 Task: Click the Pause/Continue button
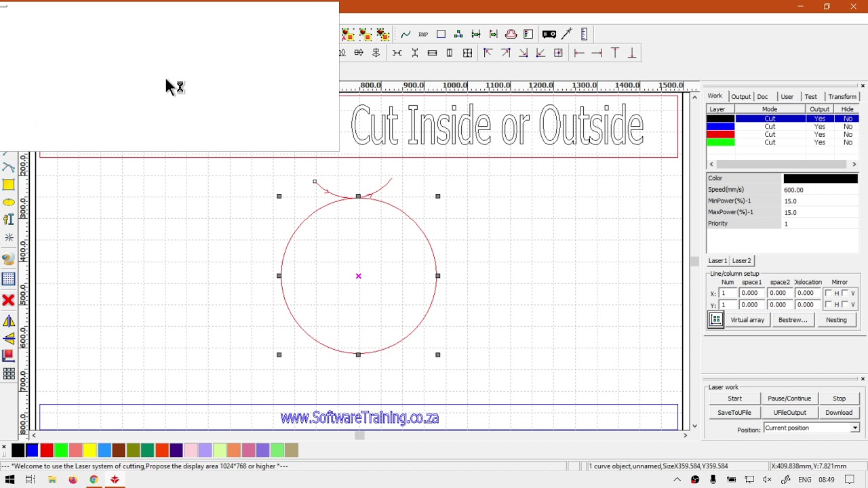[x=789, y=399]
